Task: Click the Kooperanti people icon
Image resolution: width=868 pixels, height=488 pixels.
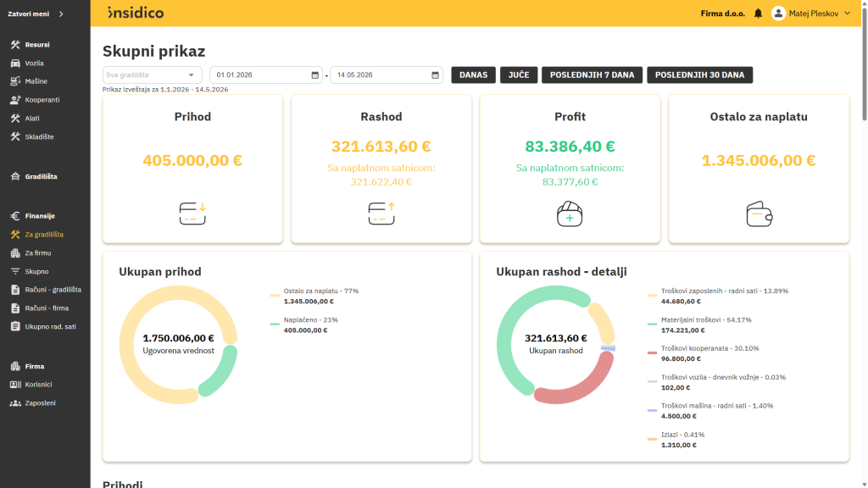Action: coord(15,100)
